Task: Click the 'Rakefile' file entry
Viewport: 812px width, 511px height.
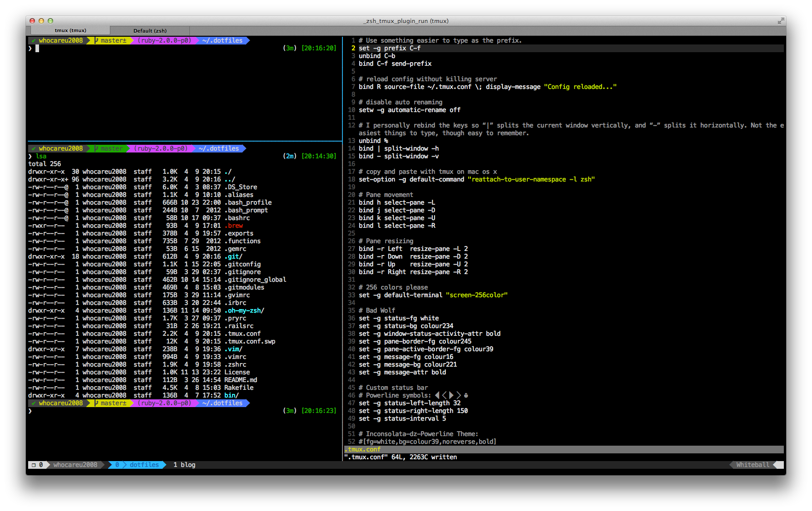Action: coord(239,388)
